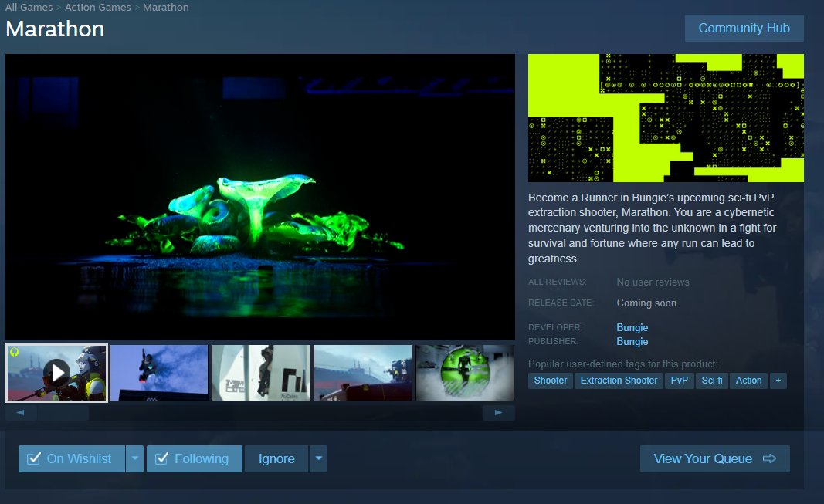This screenshot has height=504, width=824.
Task: Click the Marathon header capsule image
Action: coord(666,118)
